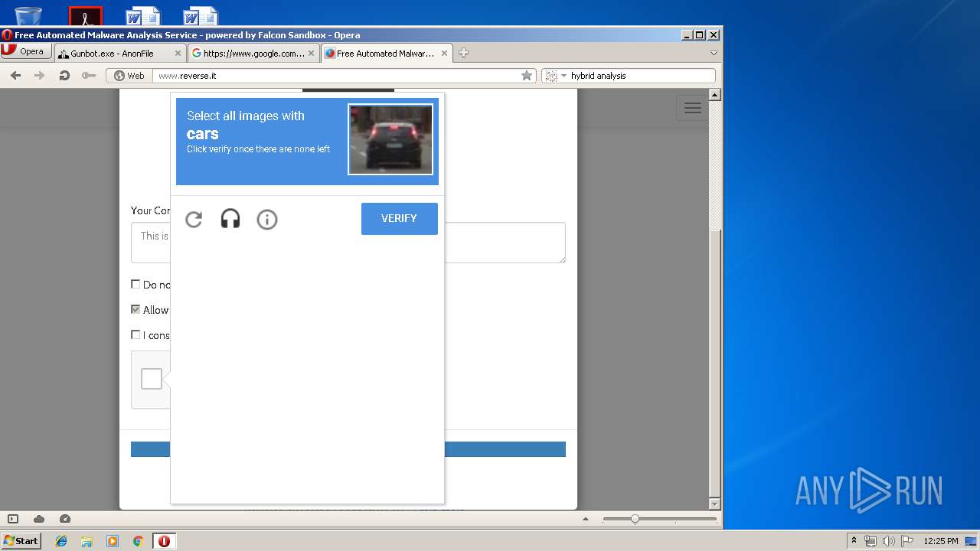Maximize the Opera window
The width and height of the screenshot is (980, 551).
(x=700, y=34)
